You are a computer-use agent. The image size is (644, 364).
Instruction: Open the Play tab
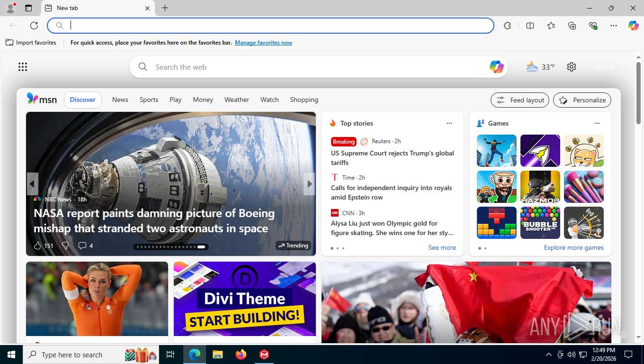coord(176,100)
